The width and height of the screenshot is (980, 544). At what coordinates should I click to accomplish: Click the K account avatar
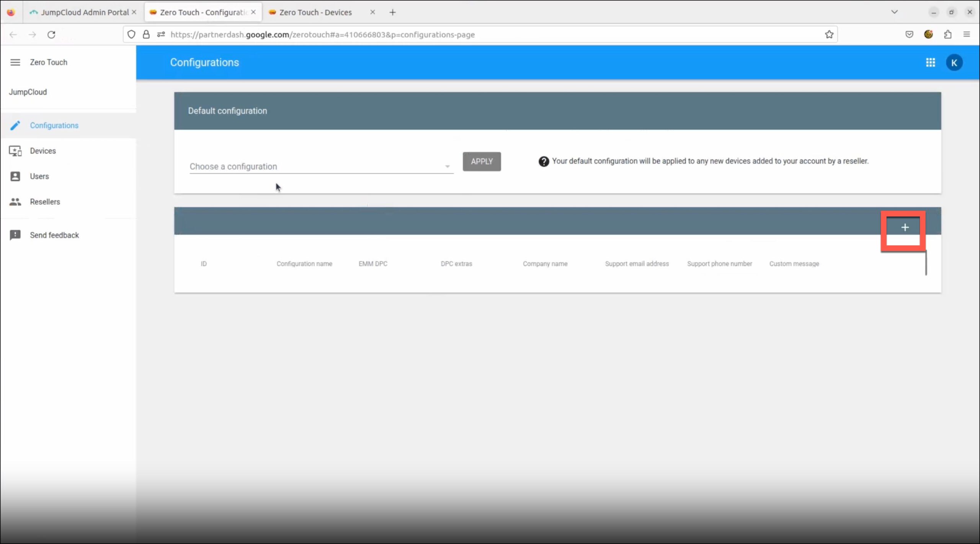(954, 63)
